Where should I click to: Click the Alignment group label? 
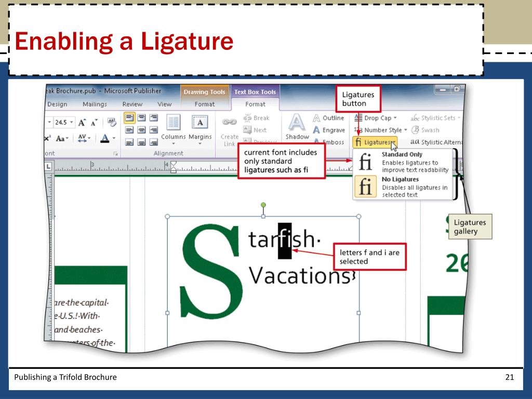point(168,153)
